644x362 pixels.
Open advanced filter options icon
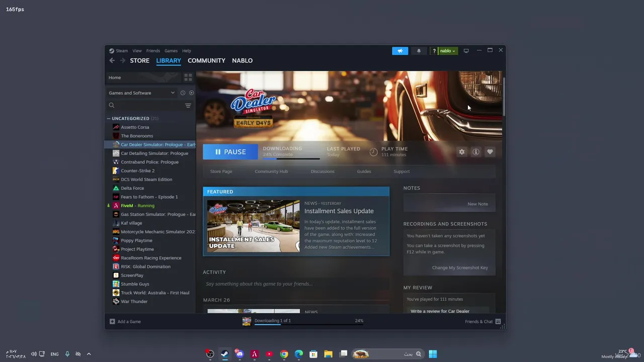point(188,106)
